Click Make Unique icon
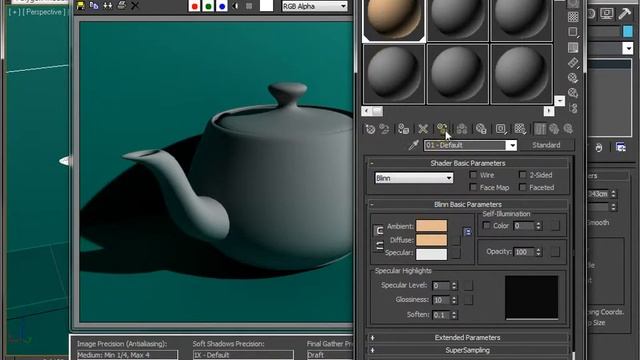 pyautogui.click(x=462, y=129)
